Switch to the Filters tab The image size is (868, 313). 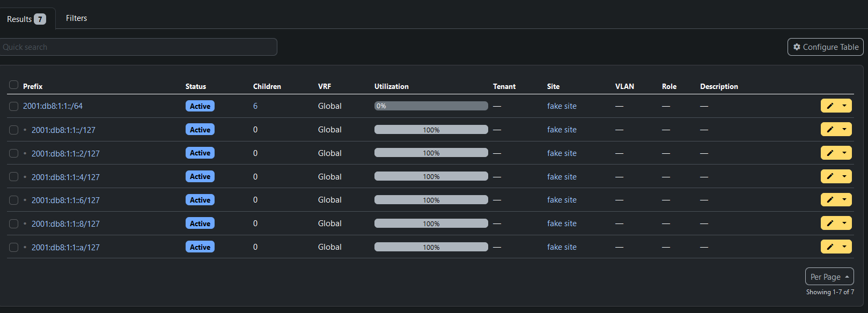coord(76,18)
